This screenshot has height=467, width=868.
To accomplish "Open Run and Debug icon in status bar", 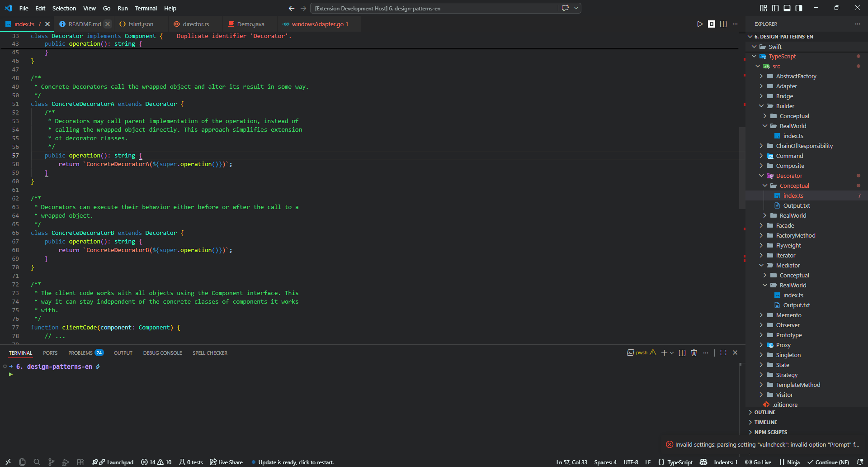I will tap(66, 462).
